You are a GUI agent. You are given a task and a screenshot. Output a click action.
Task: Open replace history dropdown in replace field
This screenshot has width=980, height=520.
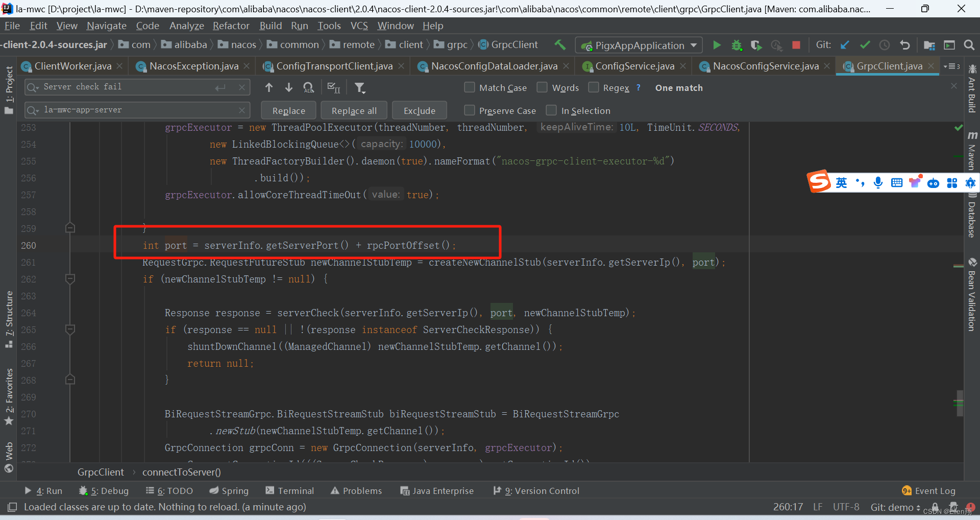pyautogui.click(x=33, y=110)
